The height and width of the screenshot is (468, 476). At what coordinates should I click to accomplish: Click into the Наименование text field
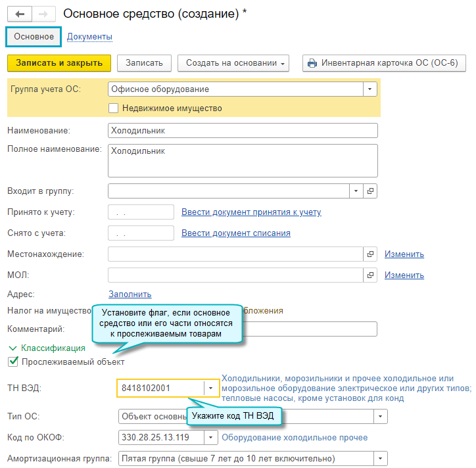click(x=243, y=131)
